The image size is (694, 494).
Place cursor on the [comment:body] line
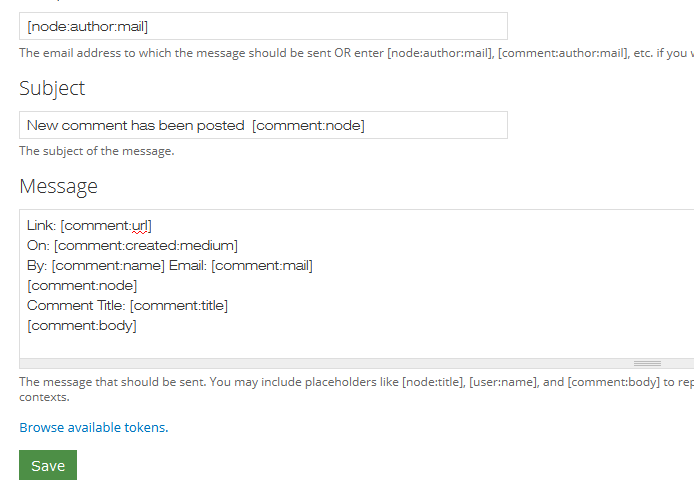[x=82, y=326]
